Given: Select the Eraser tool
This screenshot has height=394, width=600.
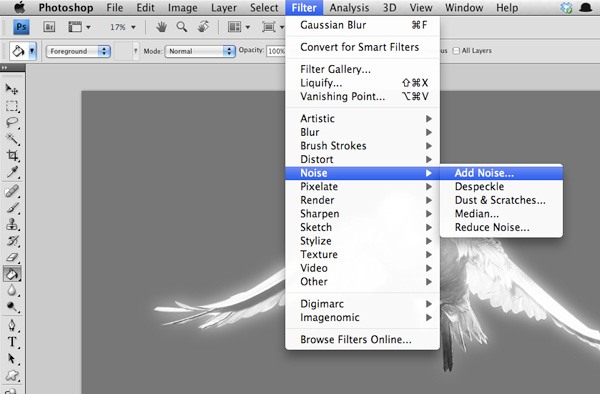Looking at the screenshot, I should point(12,257).
